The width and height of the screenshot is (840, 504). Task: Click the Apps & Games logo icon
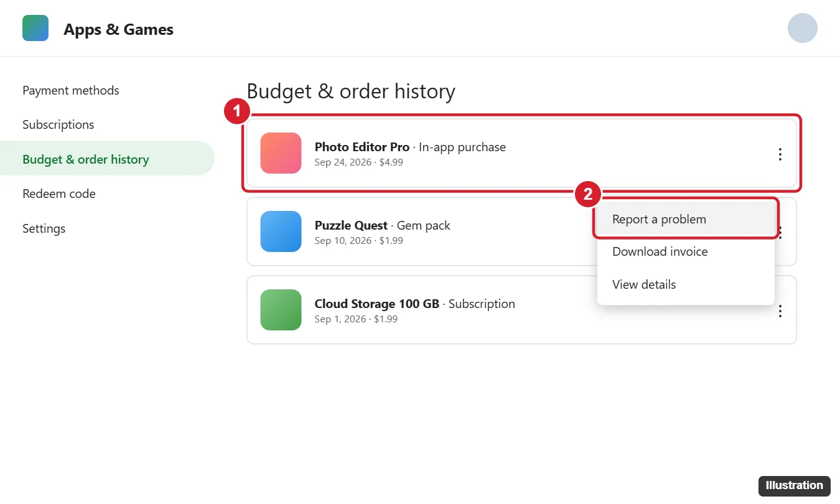click(35, 28)
